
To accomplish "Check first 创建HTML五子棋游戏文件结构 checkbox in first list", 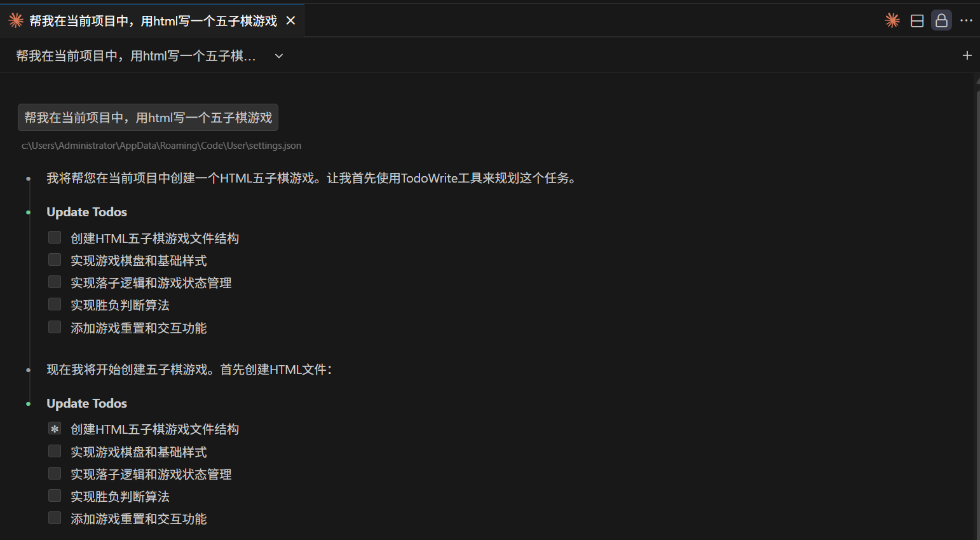I will (x=55, y=238).
